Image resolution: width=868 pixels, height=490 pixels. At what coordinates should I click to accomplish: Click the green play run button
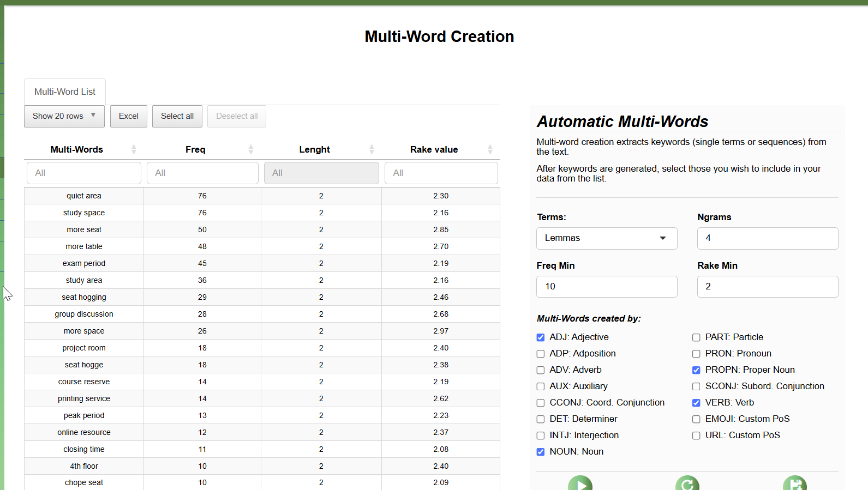580,484
